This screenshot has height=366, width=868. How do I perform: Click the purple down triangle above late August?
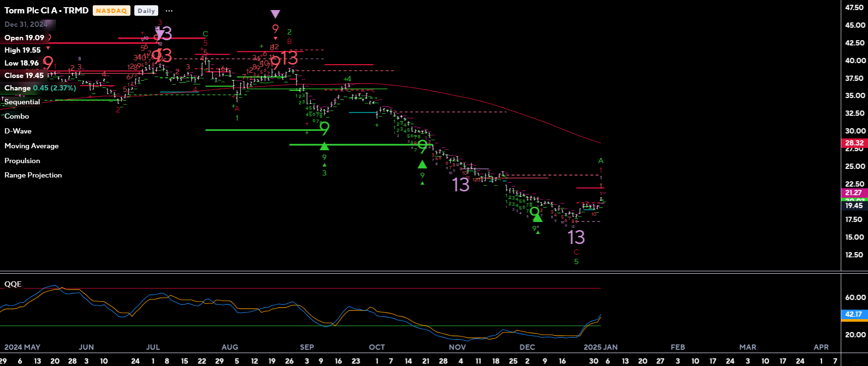click(275, 14)
